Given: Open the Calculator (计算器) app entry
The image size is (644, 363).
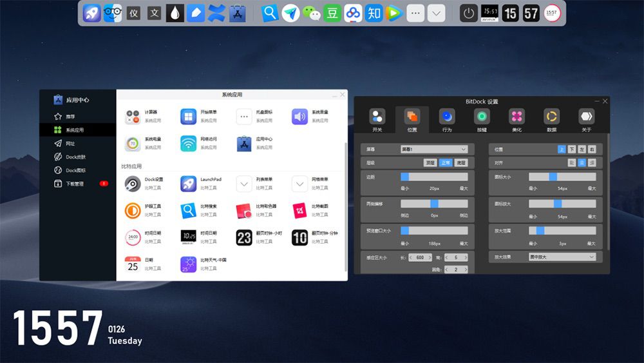Looking at the screenshot, I should pos(133,117).
